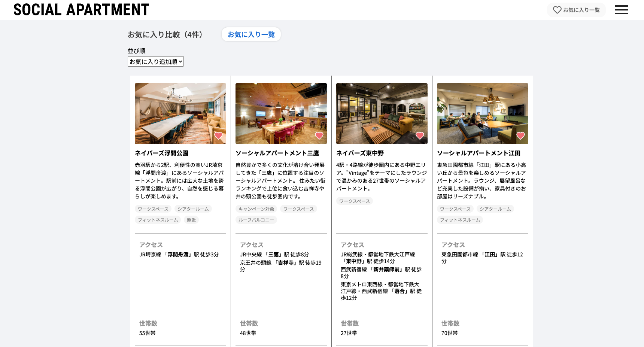Select the 駅近 tag on 浮間公園

(191, 220)
